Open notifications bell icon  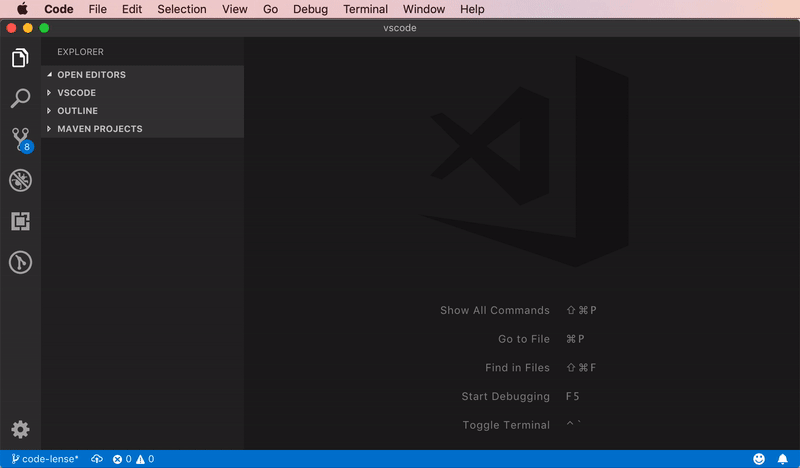click(x=782, y=459)
